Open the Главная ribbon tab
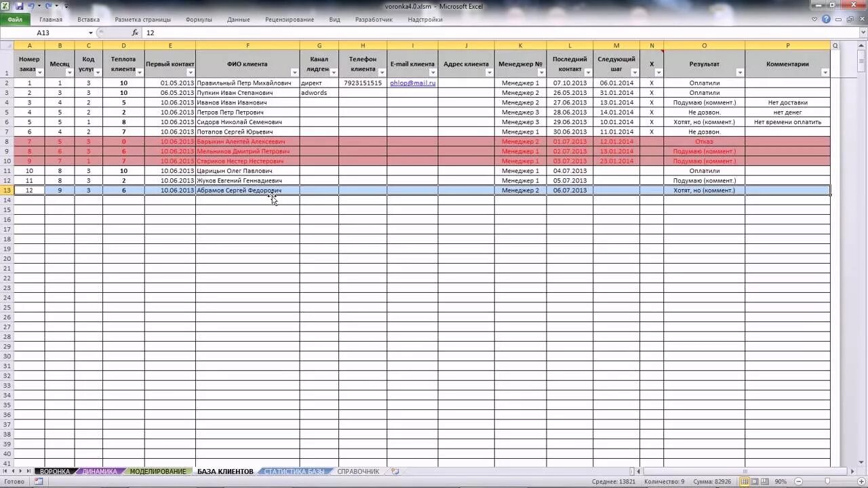 [x=51, y=20]
